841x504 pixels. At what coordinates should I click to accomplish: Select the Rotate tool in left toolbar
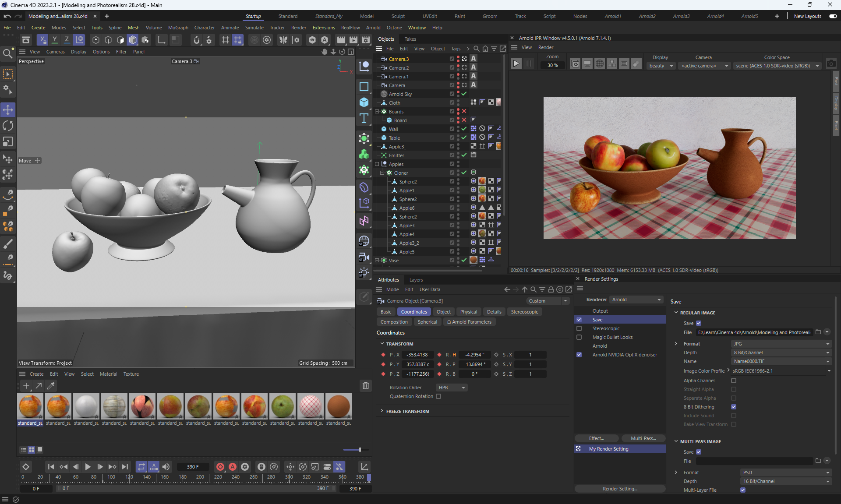click(x=8, y=126)
